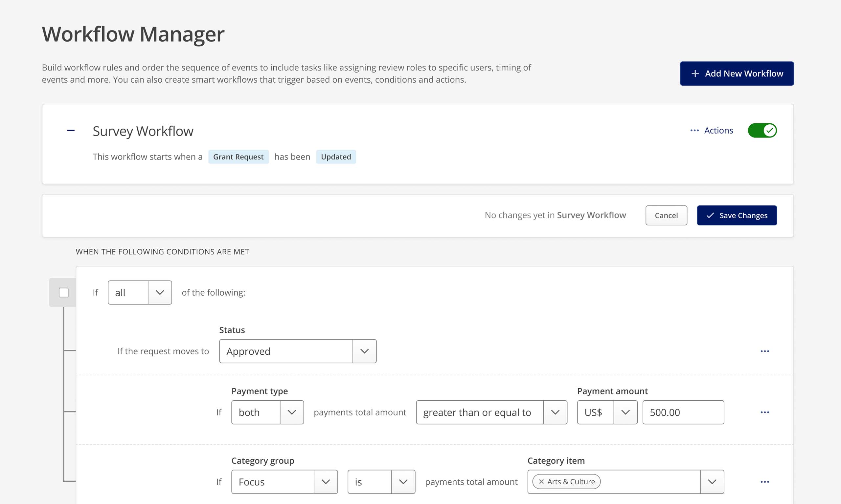The image size is (841, 504).
Task: Click the minus icon to collapse Survey Workflow
Action: (71, 130)
